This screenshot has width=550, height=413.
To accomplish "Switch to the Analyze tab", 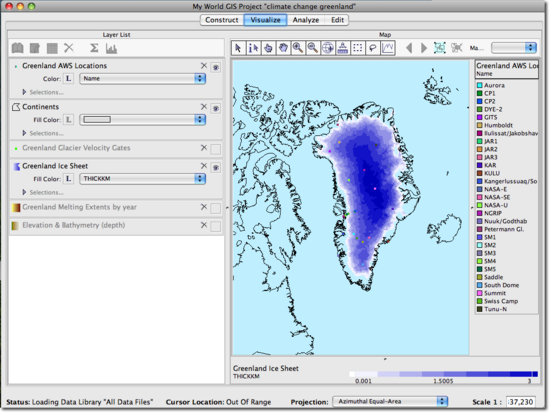I will tap(306, 20).
